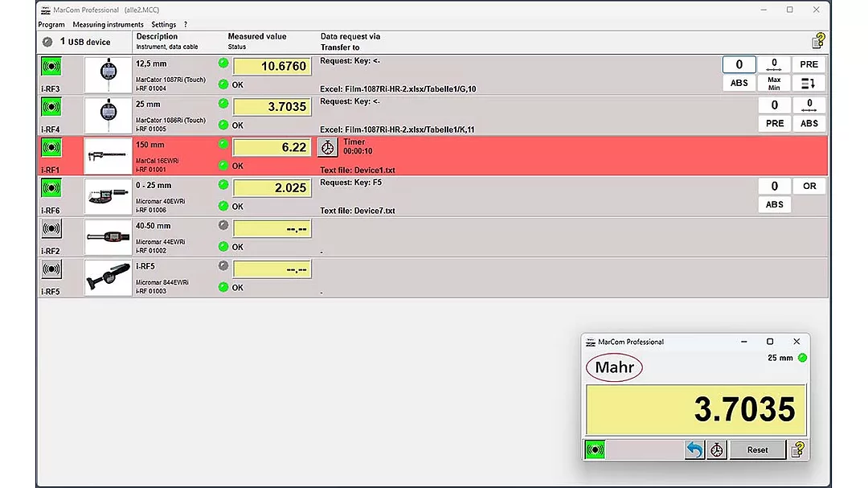Click the gray measurement indicator in the 40-50 mm row
868x488 pixels.
point(223,225)
